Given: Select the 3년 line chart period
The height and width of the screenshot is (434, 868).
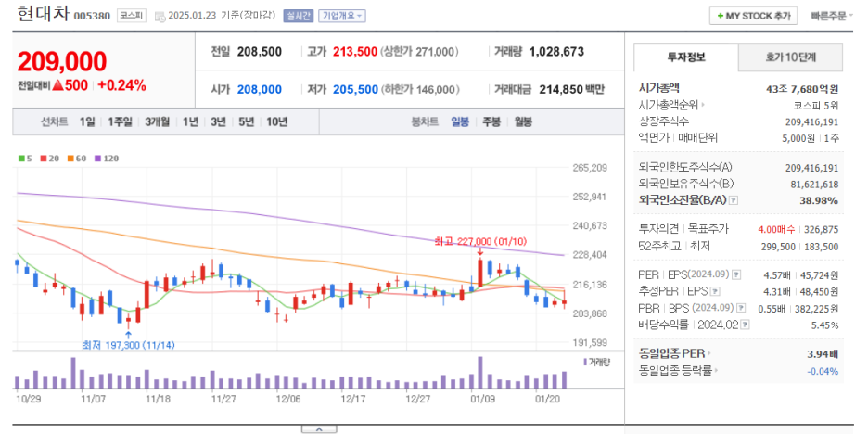Looking at the screenshot, I should click(218, 122).
